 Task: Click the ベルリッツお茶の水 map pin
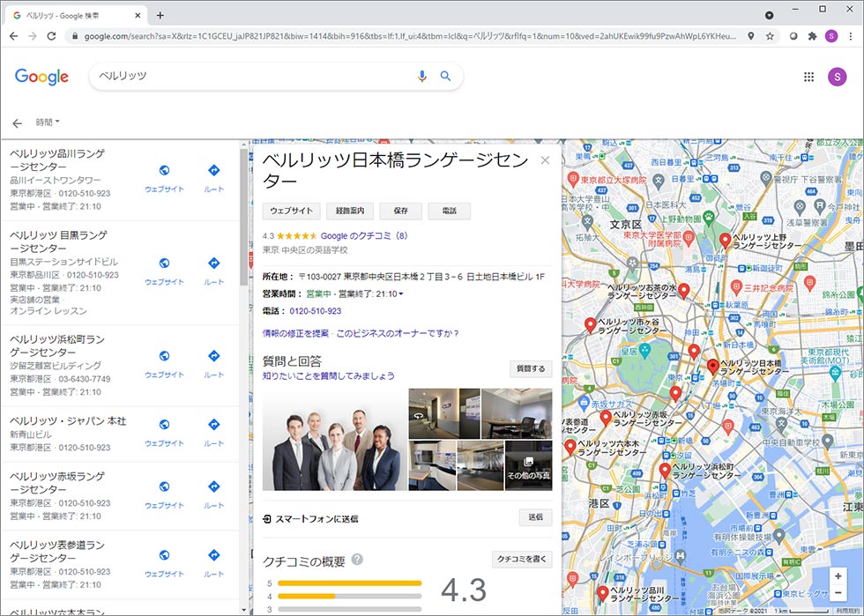click(x=684, y=290)
